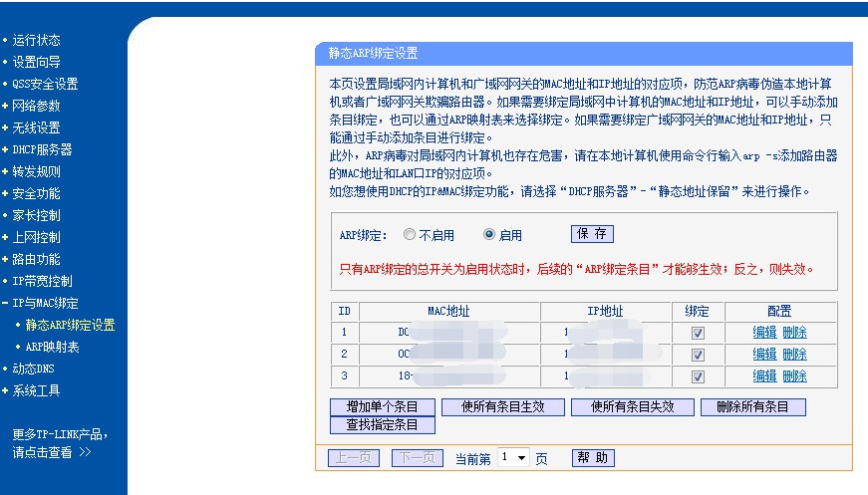Click the 删除所有条目 button

pos(752,407)
